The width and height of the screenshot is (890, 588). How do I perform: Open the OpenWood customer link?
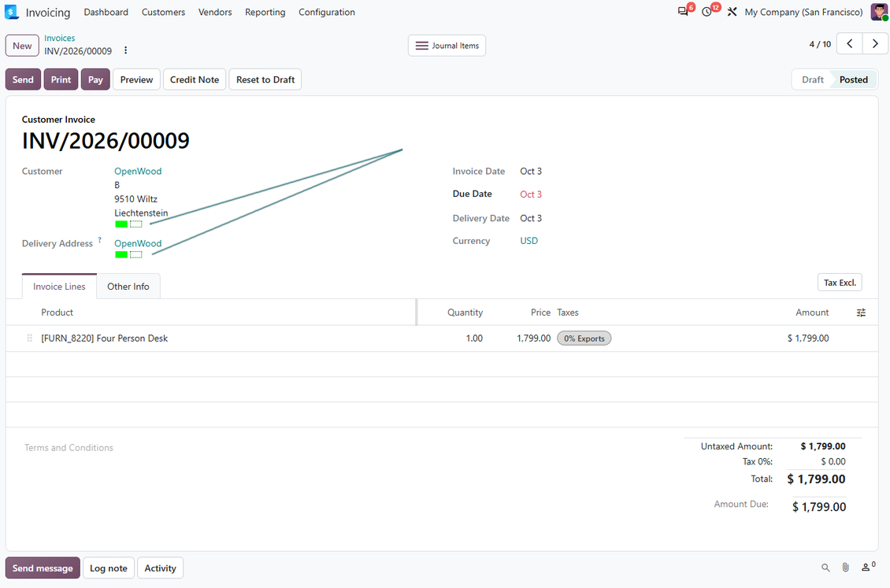coord(138,172)
